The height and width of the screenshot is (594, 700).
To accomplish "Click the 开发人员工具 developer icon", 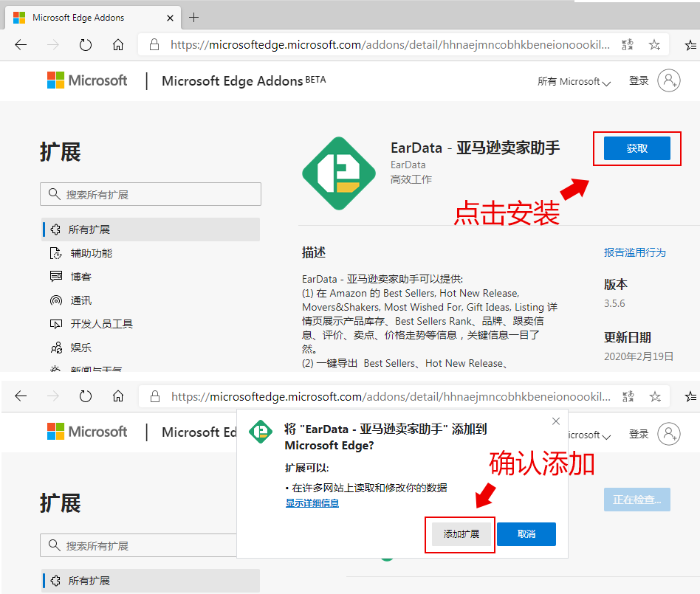I will 56,324.
